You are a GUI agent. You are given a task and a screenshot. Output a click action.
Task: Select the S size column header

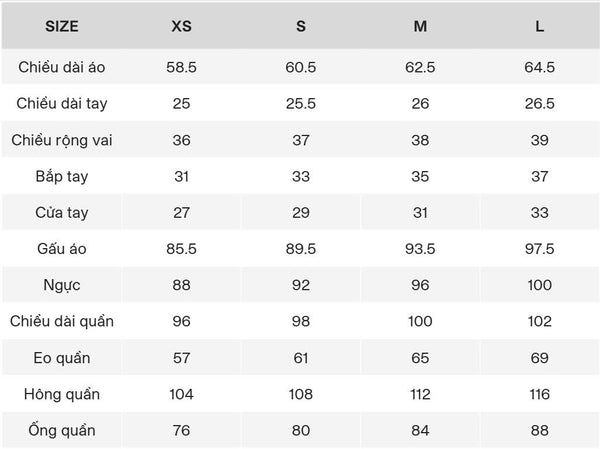point(301,26)
